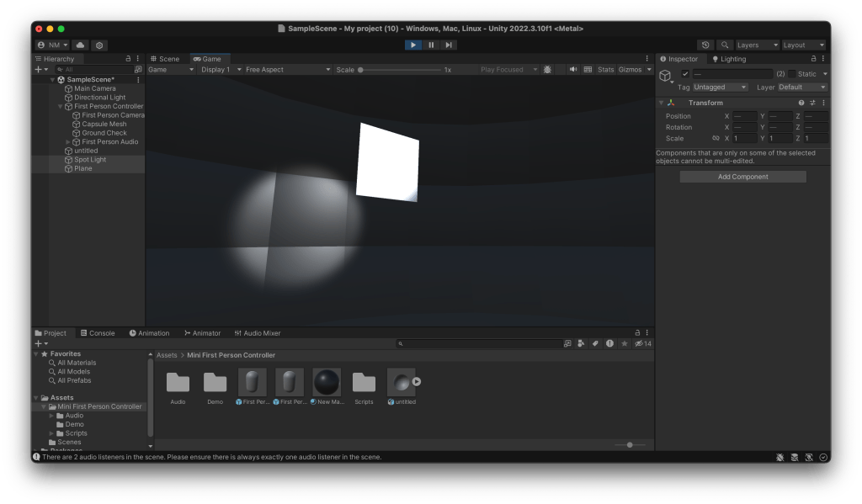The width and height of the screenshot is (862, 504).
Task: Open the Undo History icon
Action: [x=705, y=45]
